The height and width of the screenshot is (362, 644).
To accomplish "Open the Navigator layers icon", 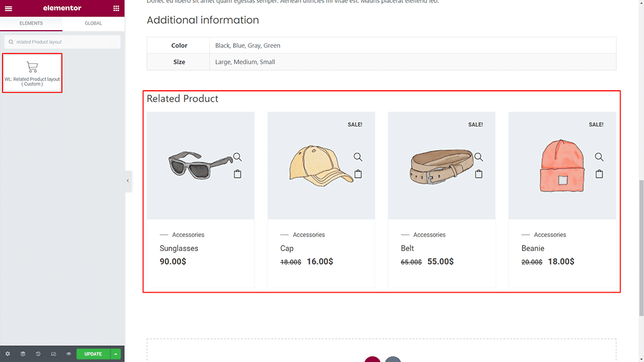I will pyautogui.click(x=23, y=354).
